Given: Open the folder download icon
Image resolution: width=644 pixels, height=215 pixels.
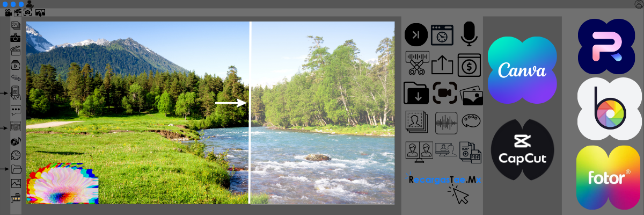Looking at the screenshot, I should (x=415, y=92).
